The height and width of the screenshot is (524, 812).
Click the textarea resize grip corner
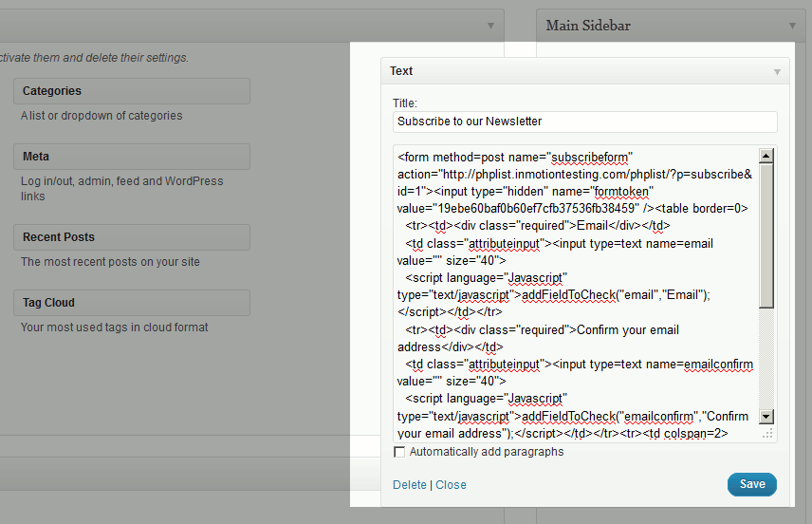coord(768,433)
